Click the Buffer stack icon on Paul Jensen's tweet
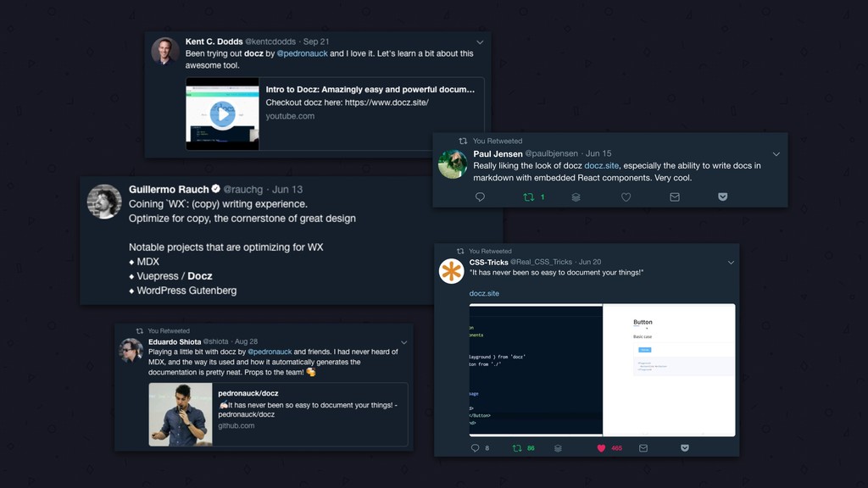868x488 pixels. (x=576, y=197)
